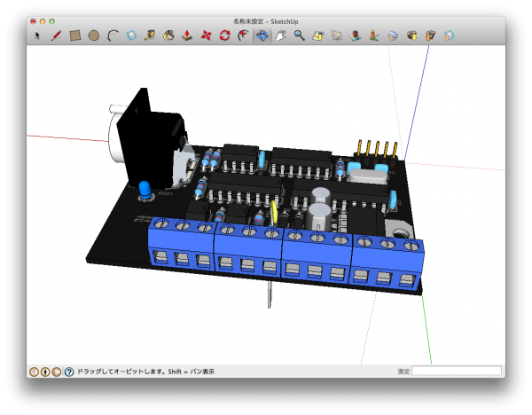Choose the Move tool with red arrows
Screen dimensions: 532x415
pyautogui.click(x=206, y=35)
